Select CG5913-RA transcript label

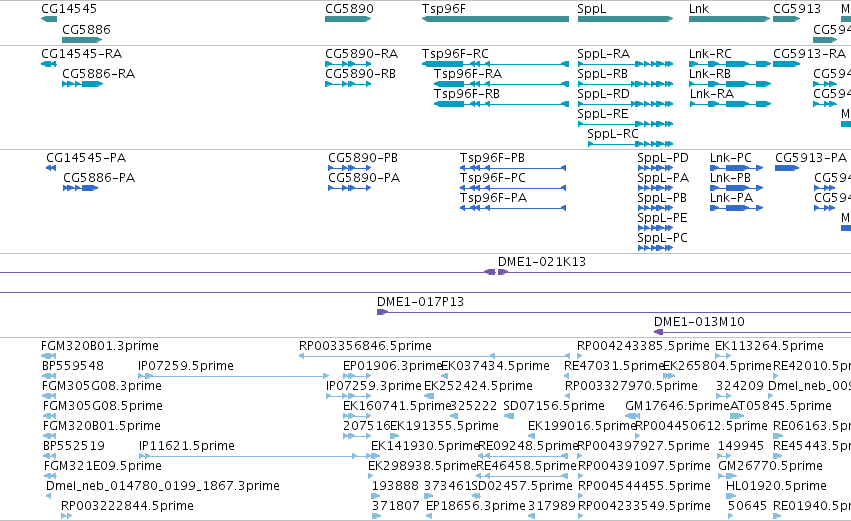pyautogui.click(x=809, y=54)
